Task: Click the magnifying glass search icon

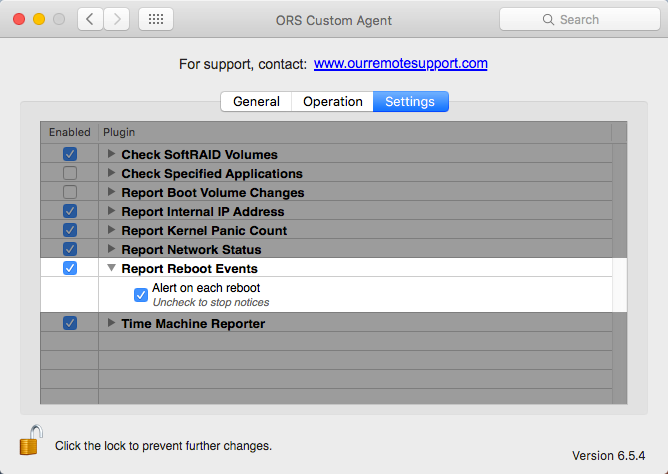Action: coord(548,20)
